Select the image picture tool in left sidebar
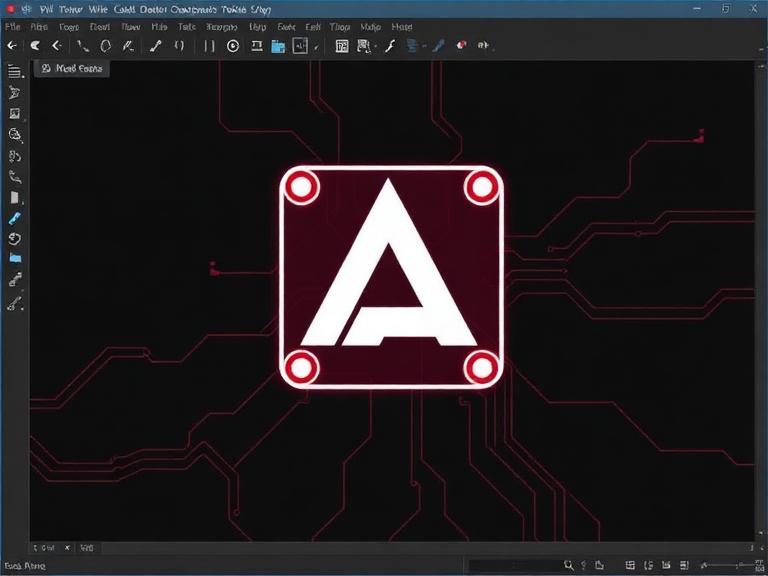Viewport: 768px width, 576px height. click(15, 114)
